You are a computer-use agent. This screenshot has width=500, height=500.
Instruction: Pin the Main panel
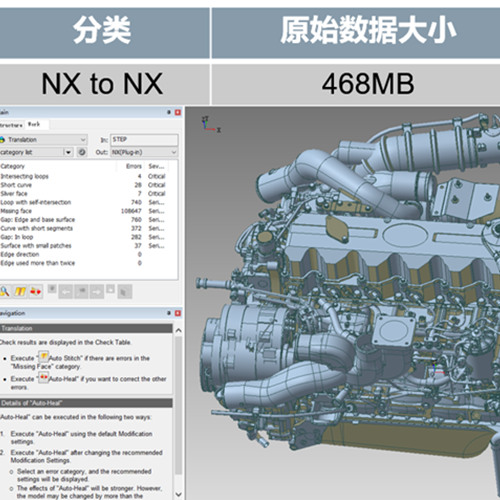(169, 112)
